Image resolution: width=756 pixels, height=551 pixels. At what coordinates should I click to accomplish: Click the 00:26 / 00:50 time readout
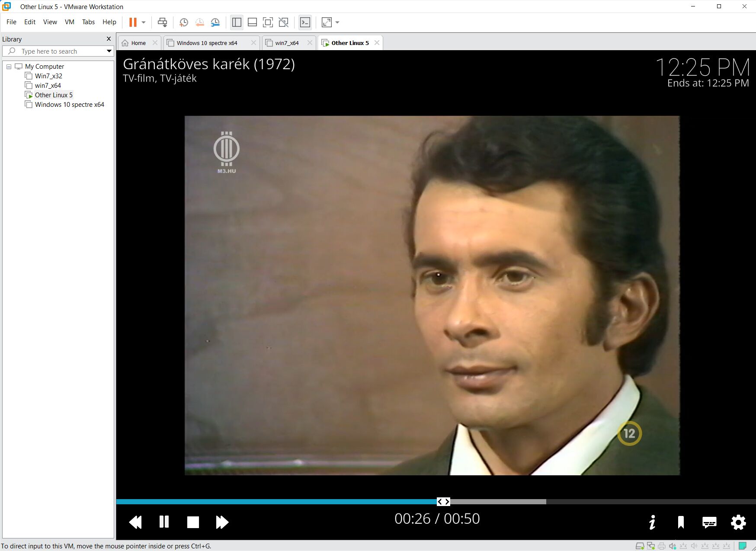pyautogui.click(x=437, y=519)
